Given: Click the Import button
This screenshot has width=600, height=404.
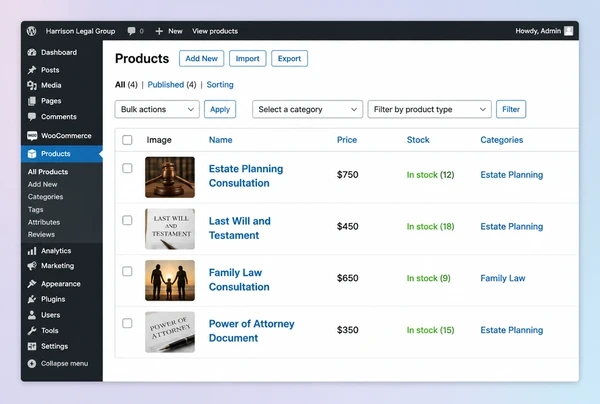Looking at the screenshot, I should (x=248, y=59).
